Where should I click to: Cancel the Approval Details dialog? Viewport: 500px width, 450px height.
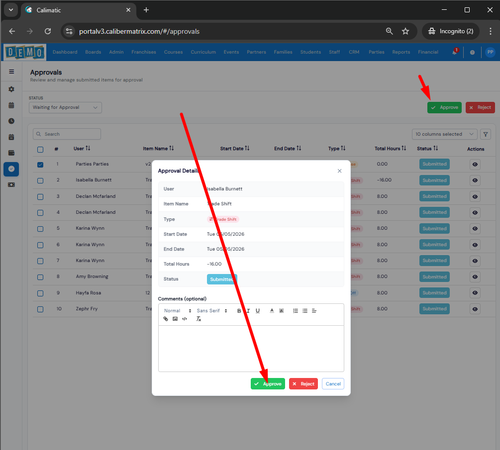coord(333,384)
